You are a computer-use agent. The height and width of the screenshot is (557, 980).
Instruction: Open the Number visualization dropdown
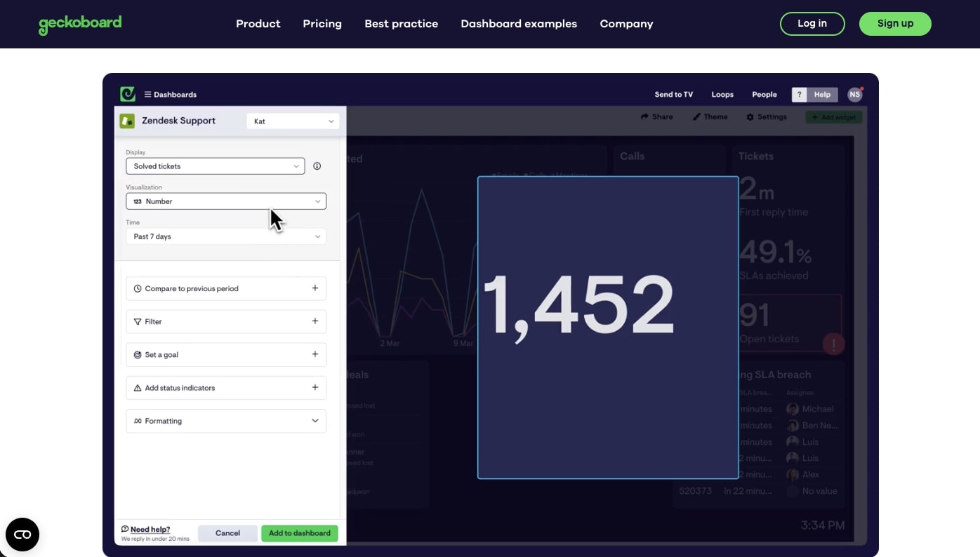point(225,201)
